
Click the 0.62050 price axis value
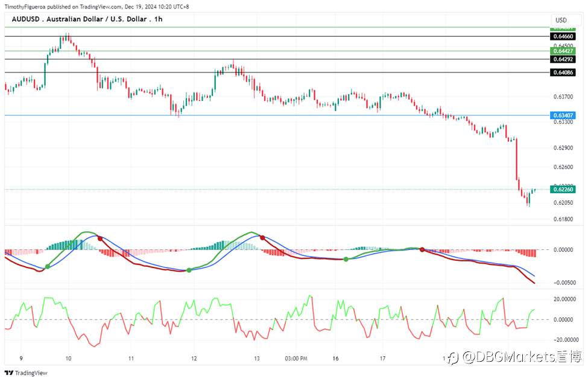click(563, 203)
